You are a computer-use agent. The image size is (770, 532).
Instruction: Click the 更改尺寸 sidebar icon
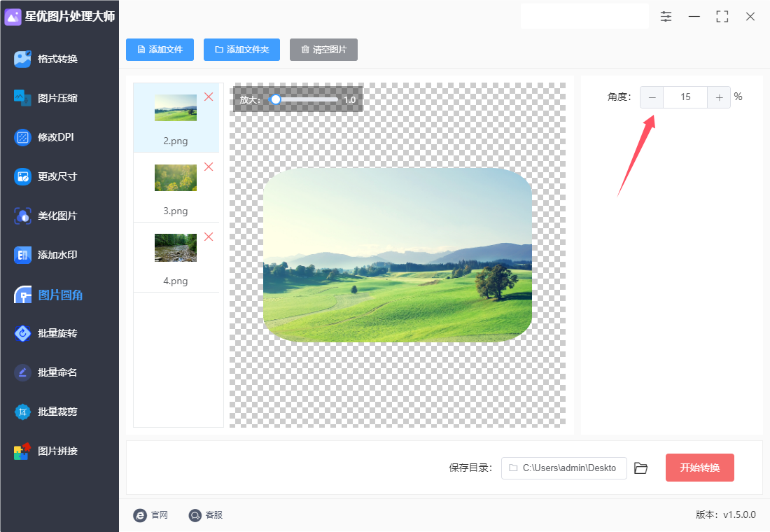click(22, 176)
